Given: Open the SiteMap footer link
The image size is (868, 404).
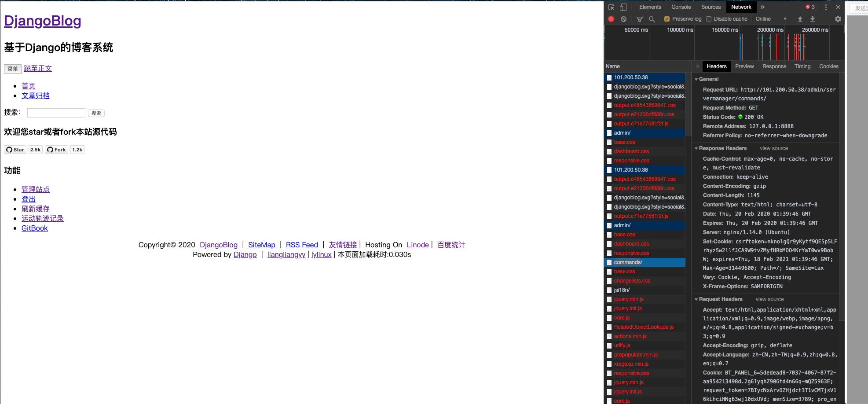Looking at the screenshot, I should point(263,245).
